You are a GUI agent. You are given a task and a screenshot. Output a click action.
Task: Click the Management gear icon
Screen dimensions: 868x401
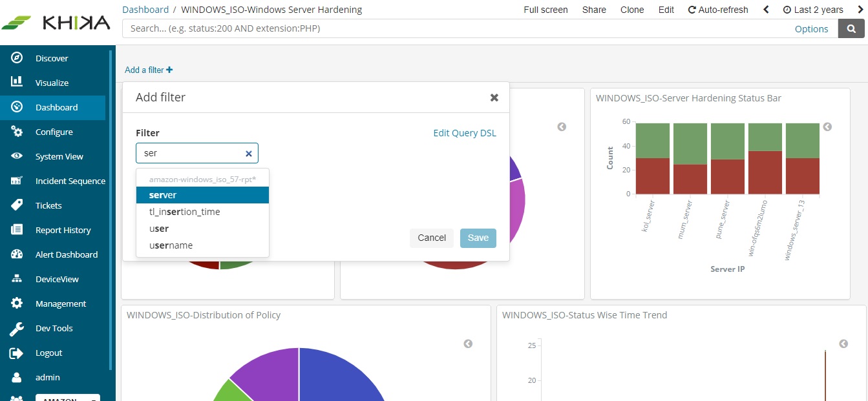17,303
